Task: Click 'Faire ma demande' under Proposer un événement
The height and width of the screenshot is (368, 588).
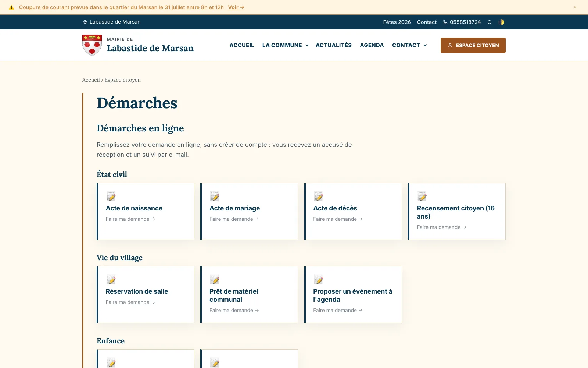Action: pyautogui.click(x=338, y=310)
